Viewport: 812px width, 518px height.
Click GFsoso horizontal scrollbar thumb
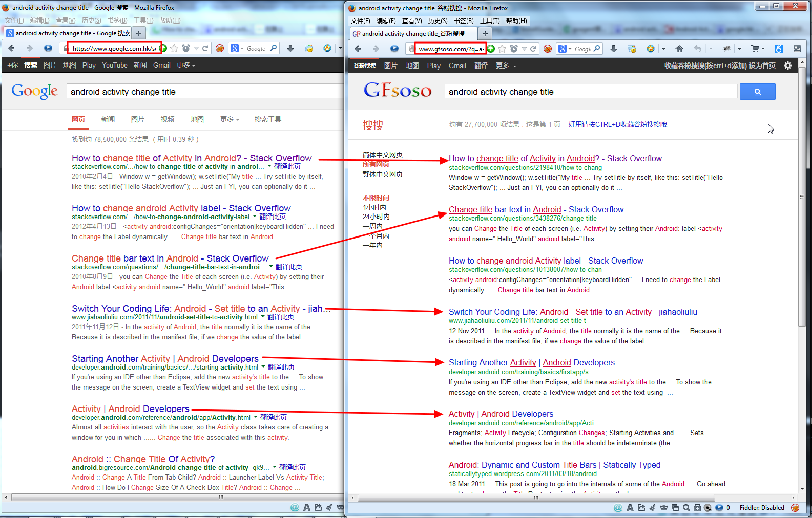click(x=536, y=498)
